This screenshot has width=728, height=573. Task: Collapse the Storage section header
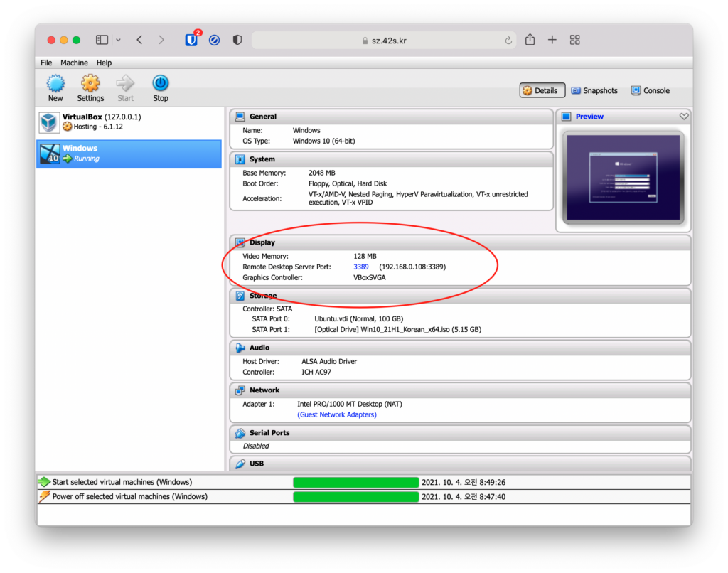[460, 296]
